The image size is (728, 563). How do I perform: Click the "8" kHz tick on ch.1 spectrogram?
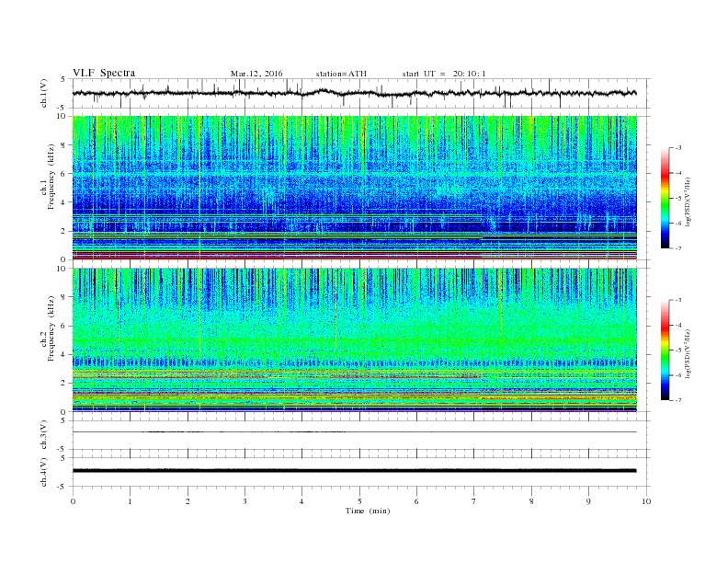(x=64, y=145)
